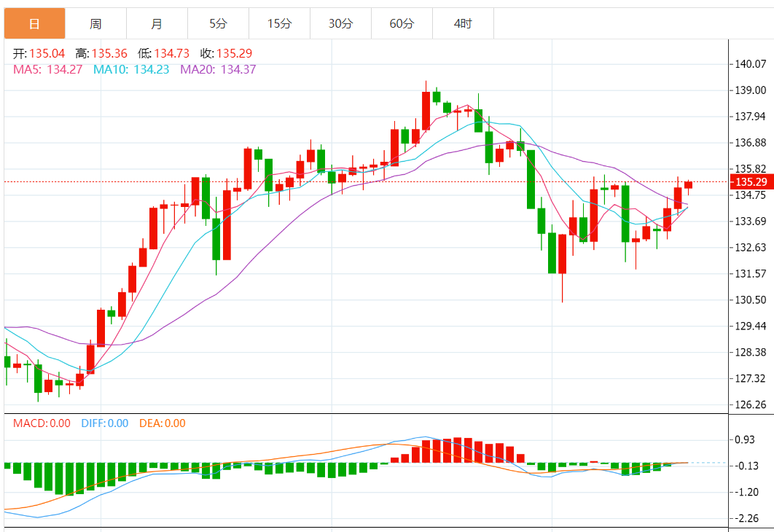Open the 5分 interval tab
This screenshot has height=532, width=774.
[218, 23]
